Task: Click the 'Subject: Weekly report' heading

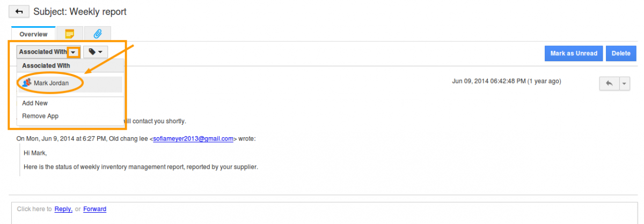Action: (80, 11)
